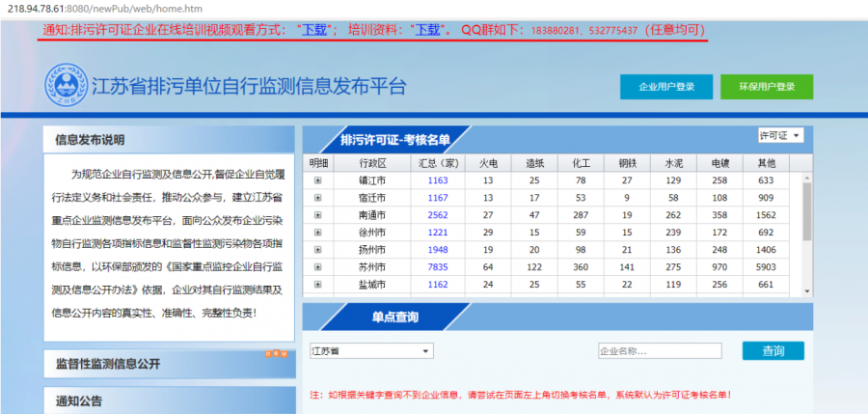Image resolution: width=868 pixels, height=414 pixels.
Task: Open the 许可证 list type dropdown
Action: [780, 135]
